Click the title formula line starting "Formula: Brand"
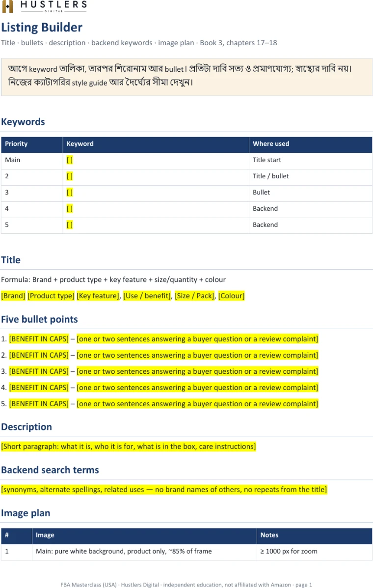 113,280
